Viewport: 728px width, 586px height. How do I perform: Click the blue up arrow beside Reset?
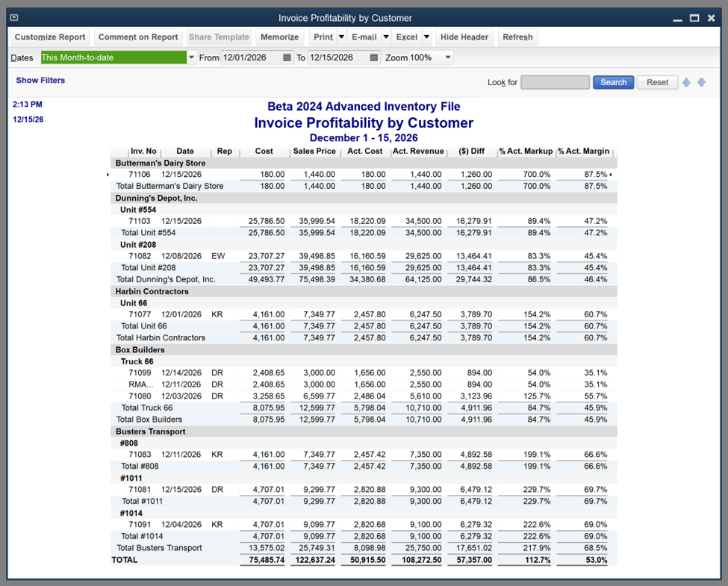point(686,82)
